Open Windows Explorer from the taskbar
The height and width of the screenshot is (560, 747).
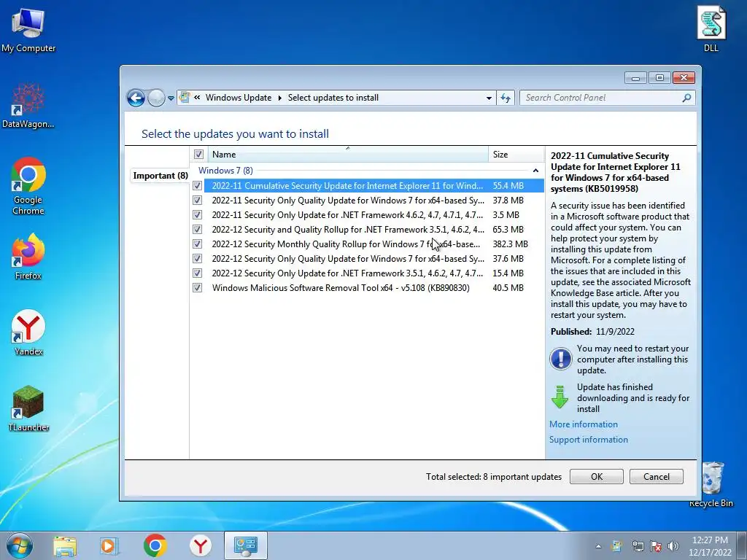pos(65,545)
